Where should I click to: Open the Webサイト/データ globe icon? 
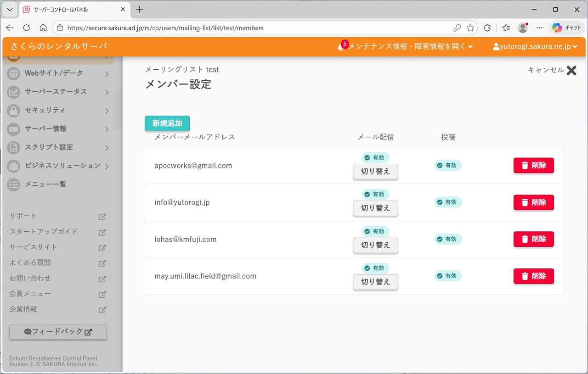(14, 73)
